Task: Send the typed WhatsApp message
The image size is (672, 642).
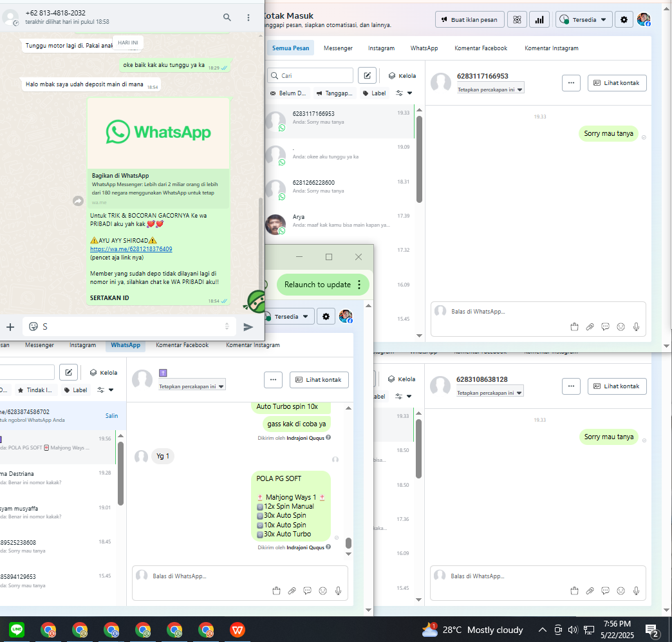Action: tap(248, 327)
